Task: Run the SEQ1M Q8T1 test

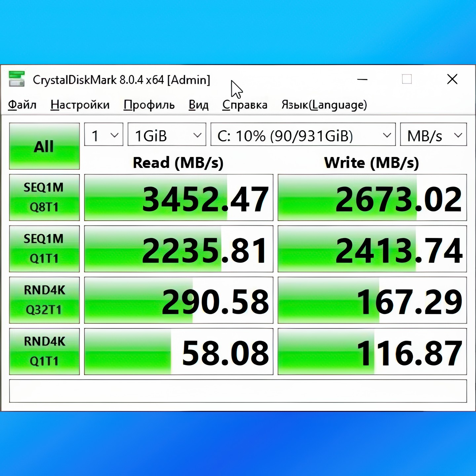Action: (x=44, y=197)
